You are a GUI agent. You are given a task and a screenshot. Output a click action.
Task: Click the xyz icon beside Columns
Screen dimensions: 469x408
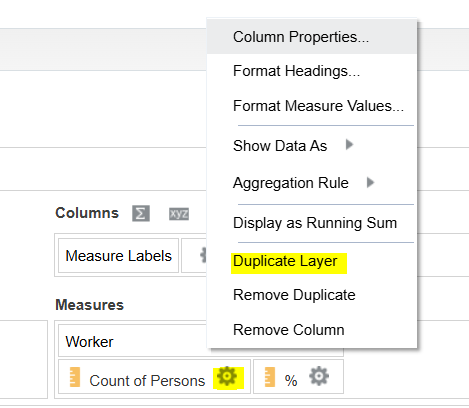179,213
